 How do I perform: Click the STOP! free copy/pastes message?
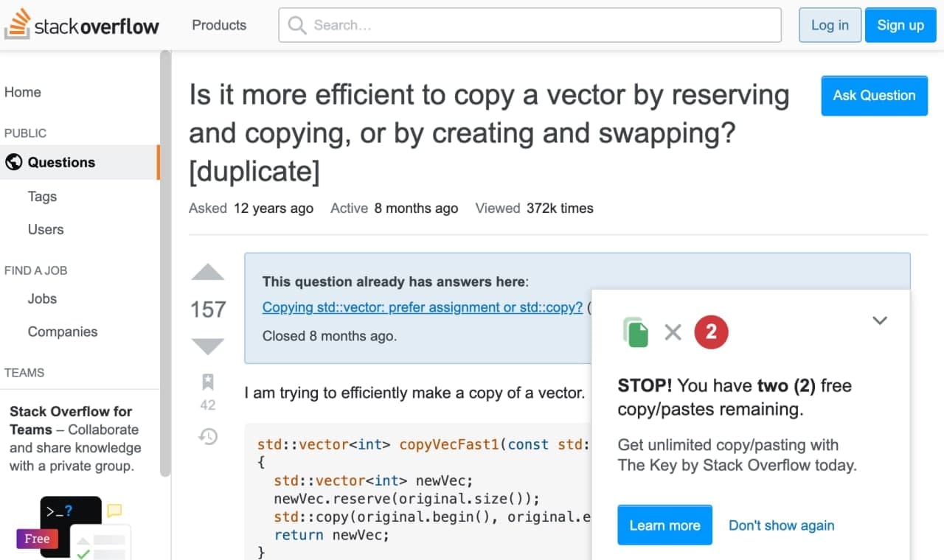[735, 397]
